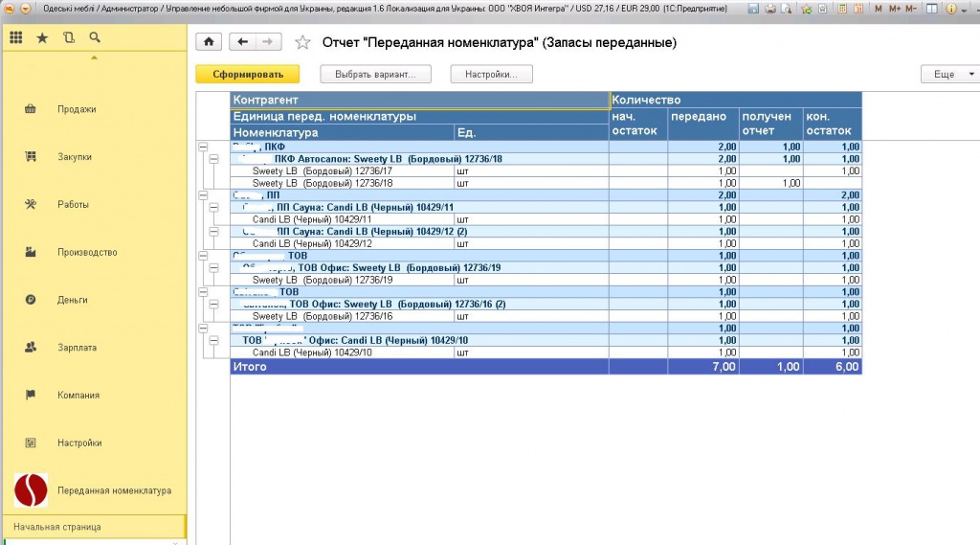The image size is (980, 545).
Task: Select the получен отчет column header
Action: point(770,124)
